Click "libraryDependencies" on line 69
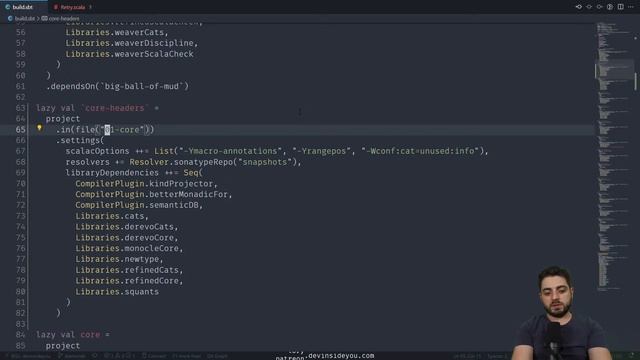The image size is (640, 360). coord(112,173)
